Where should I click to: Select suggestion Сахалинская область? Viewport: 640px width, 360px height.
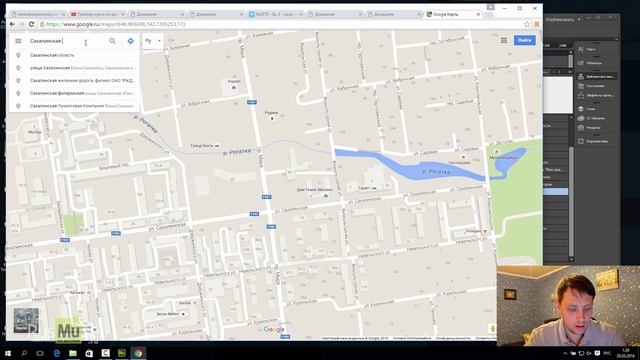pyautogui.click(x=74, y=55)
